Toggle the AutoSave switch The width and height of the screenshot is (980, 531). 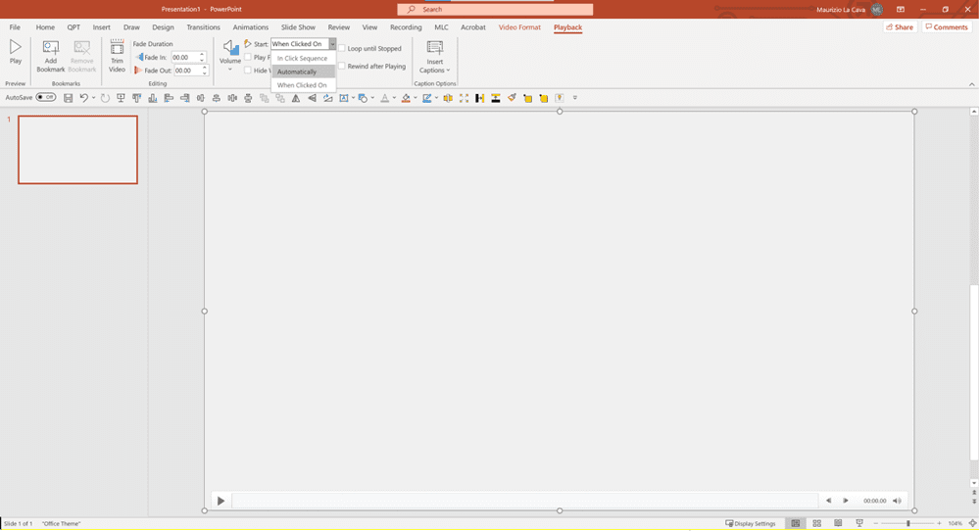click(x=46, y=97)
